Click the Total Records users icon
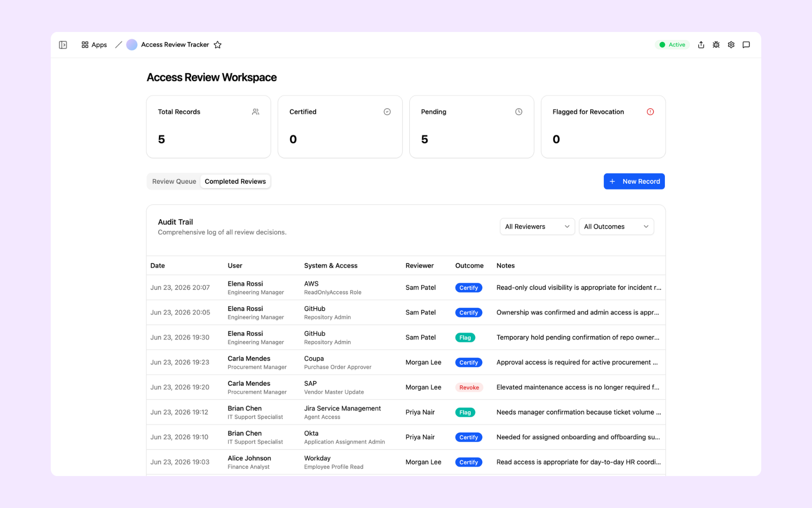Image resolution: width=812 pixels, height=508 pixels. [256, 112]
